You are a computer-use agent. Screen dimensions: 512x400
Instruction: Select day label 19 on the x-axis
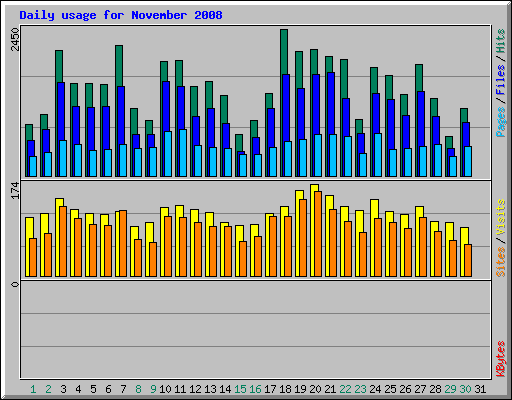(x=300, y=389)
